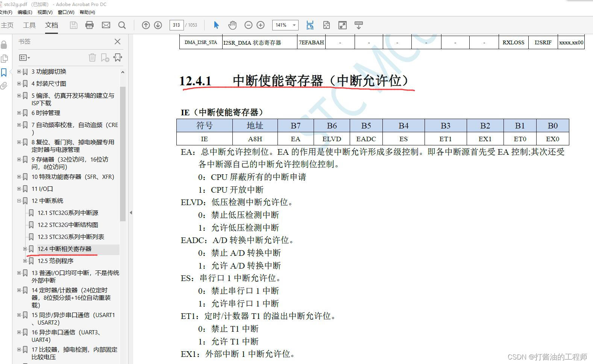Expand bookmark 4 封装尺寸图
The height and width of the screenshot is (364, 593).
click(19, 83)
